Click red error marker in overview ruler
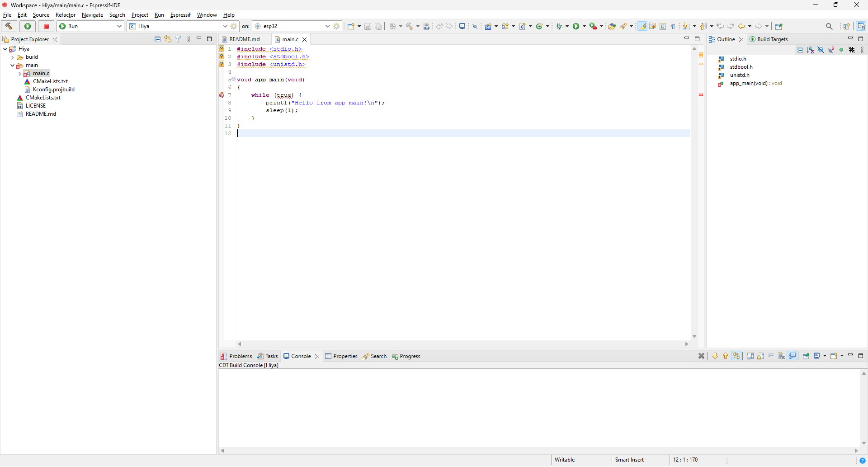This screenshot has height=467, width=868. (x=701, y=95)
